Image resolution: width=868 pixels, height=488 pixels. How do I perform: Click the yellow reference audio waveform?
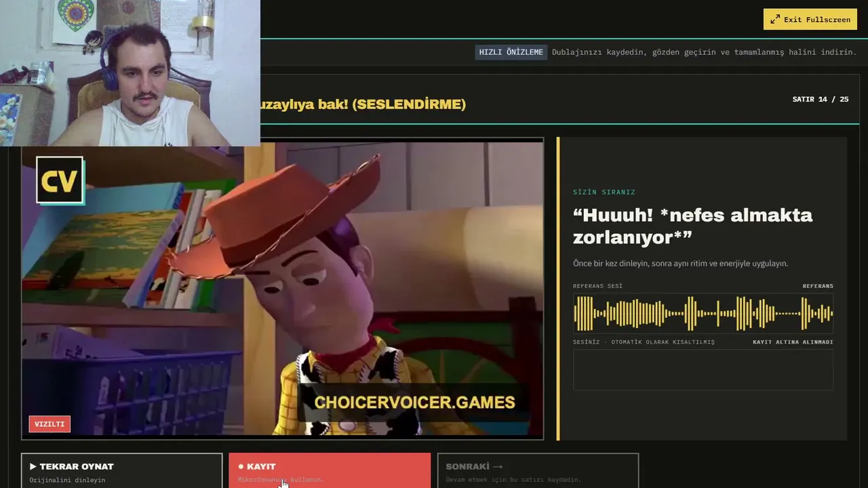tap(703, 313)
